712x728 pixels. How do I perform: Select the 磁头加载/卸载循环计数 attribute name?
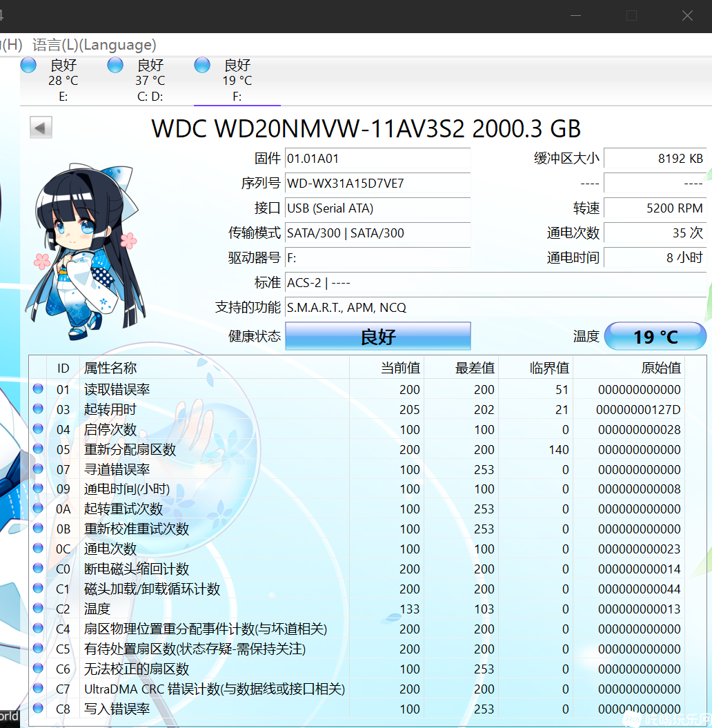pyautogui.click(x=152, y=589)
